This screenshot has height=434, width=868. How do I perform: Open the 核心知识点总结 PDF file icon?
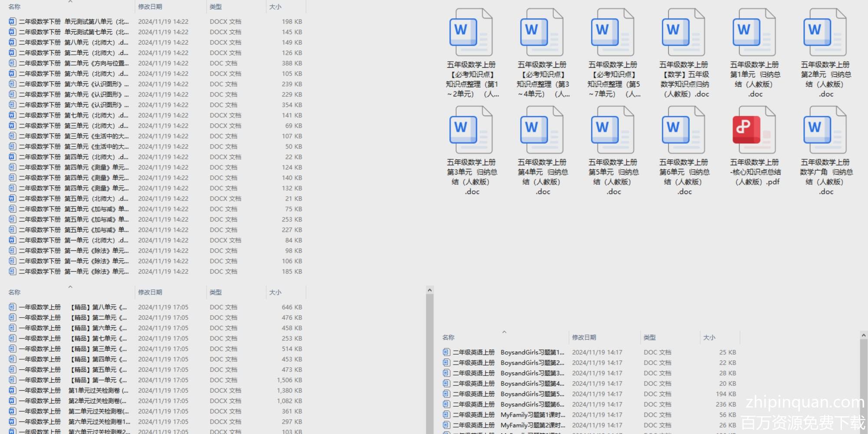click(754, 130)
